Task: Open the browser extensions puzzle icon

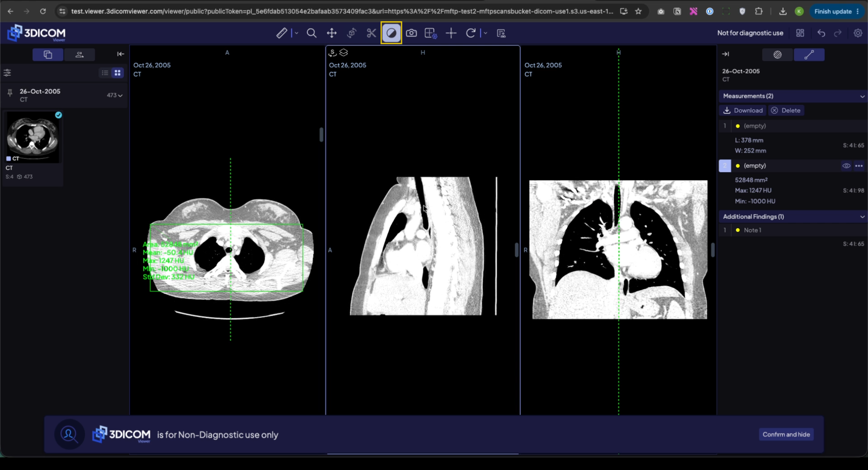Action: pos(759,11)
